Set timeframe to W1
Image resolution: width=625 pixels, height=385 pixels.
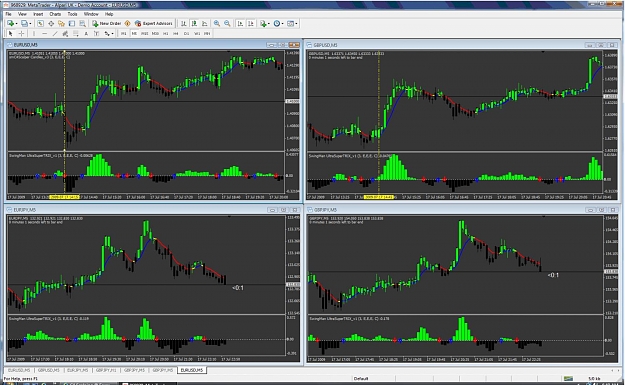point(197,33)
